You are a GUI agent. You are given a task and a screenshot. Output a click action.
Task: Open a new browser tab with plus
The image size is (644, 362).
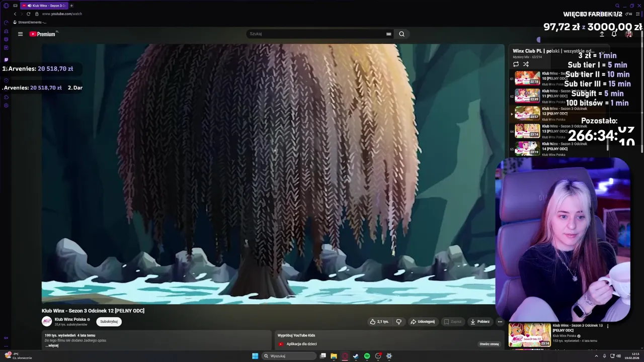point(71,6)
